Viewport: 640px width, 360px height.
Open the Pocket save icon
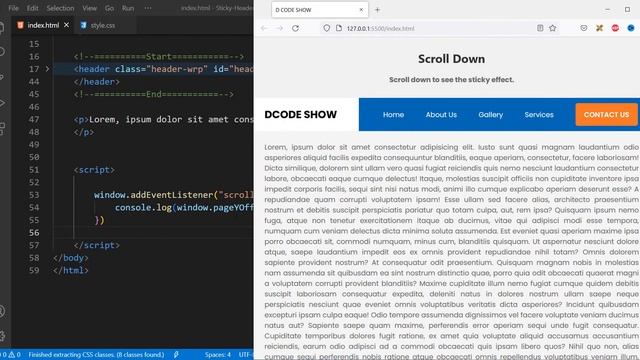584,28
